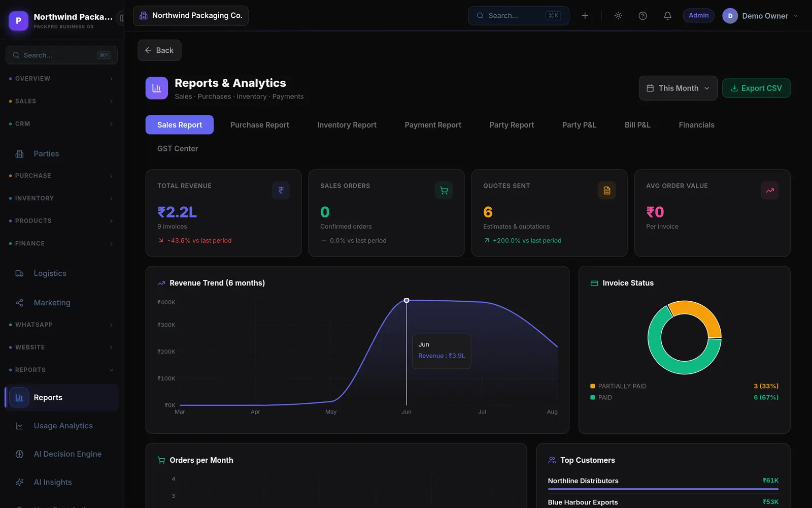The width and height of the screenshot is (812, 508).
Task: Click the sidebar Search field
Action: [x=61, y=55]
